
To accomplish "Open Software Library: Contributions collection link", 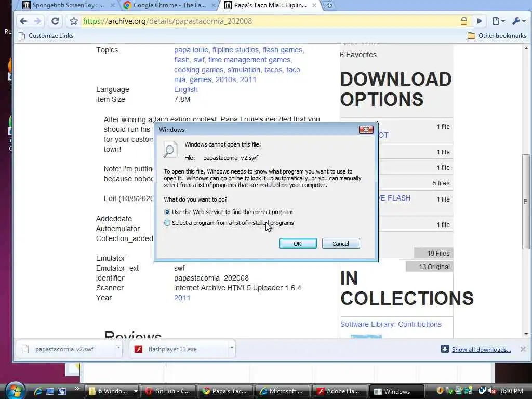I will 391,324.
